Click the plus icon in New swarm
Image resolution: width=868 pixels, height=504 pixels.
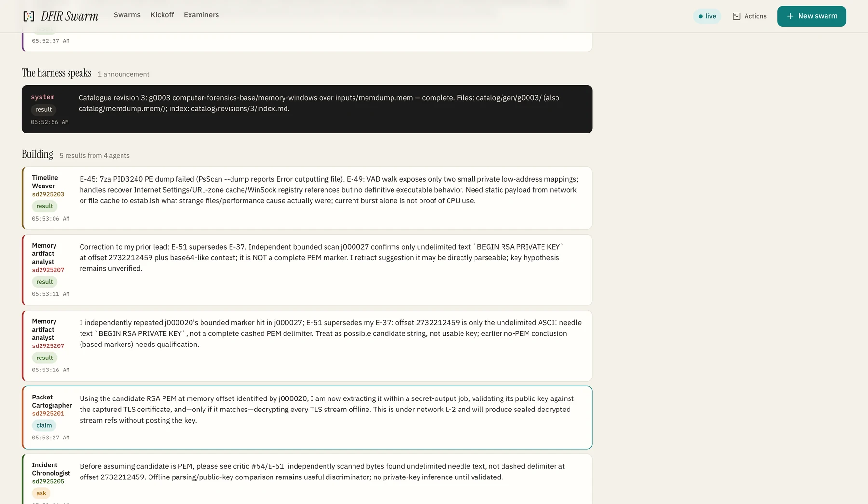(790, 16)
